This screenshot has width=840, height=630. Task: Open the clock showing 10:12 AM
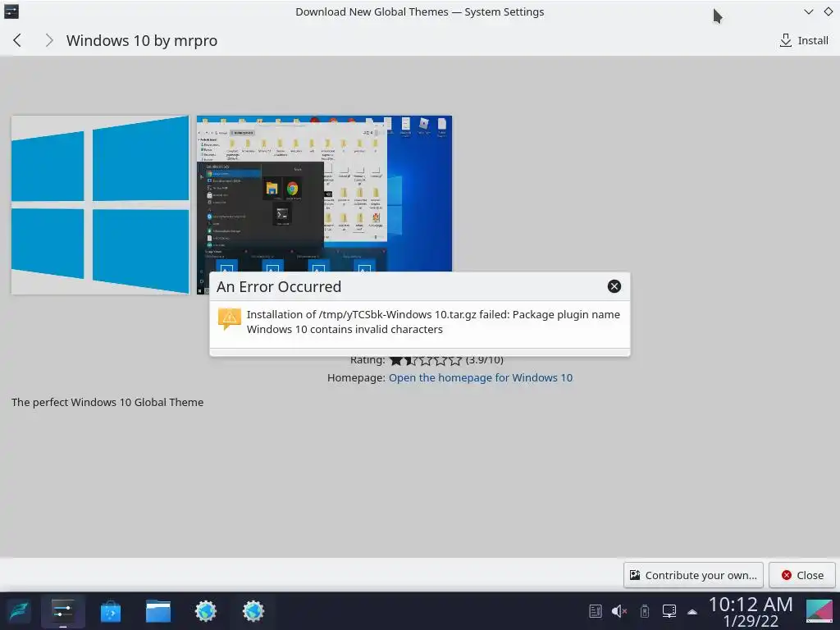(751, 611)
